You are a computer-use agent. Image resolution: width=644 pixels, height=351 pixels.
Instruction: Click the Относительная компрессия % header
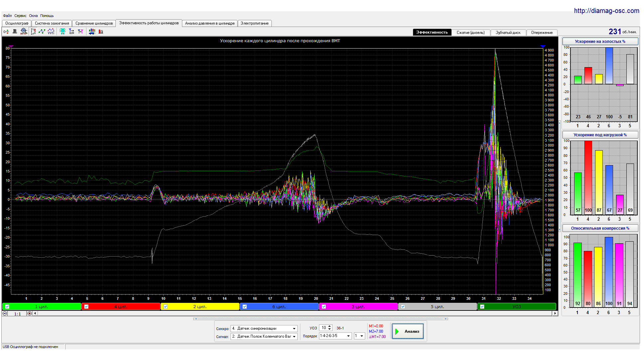coord(600,228)
